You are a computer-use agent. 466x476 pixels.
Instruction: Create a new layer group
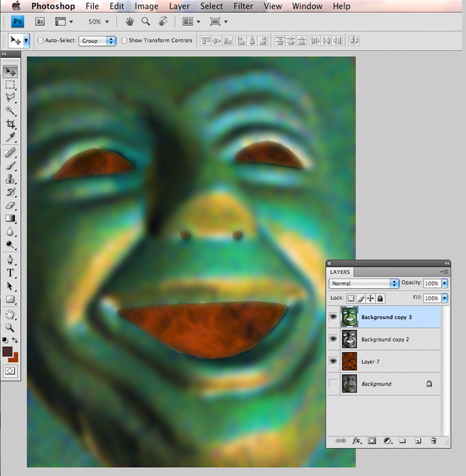pos(403,441)
